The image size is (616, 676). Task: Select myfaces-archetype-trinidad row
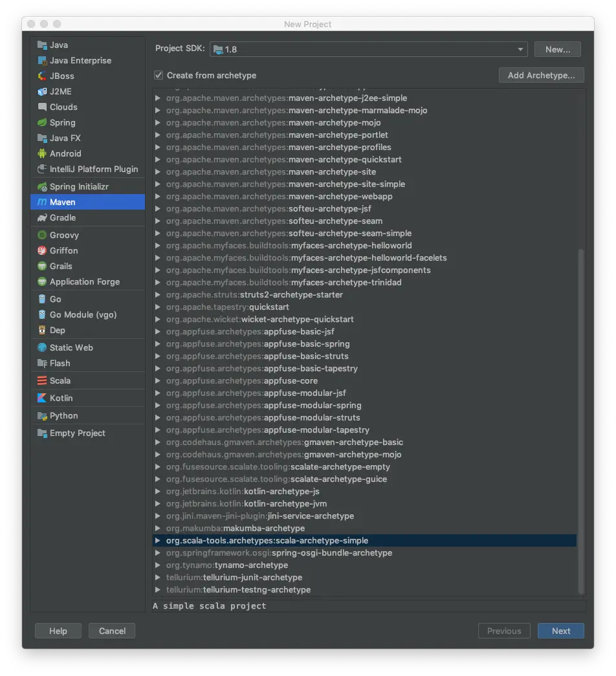pyautogui.click(x=365, y=283)
